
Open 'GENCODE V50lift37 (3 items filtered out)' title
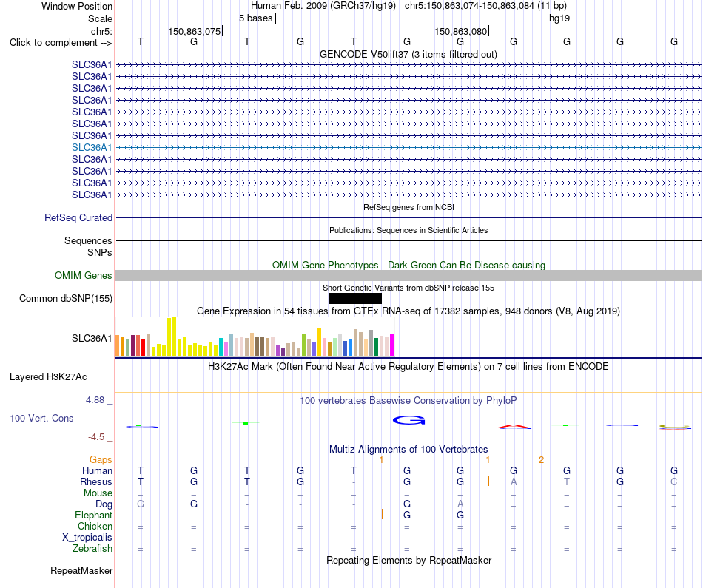click(408, 54)
